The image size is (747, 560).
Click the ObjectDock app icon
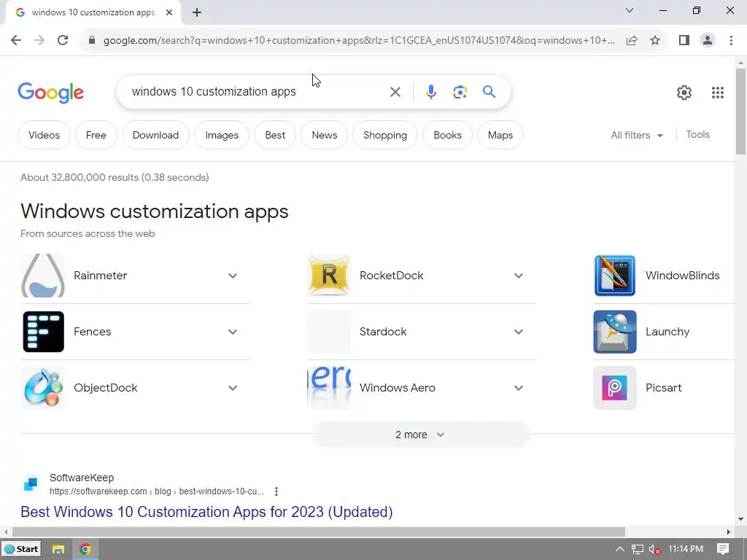pyautogui.click(x=43, y=388)
